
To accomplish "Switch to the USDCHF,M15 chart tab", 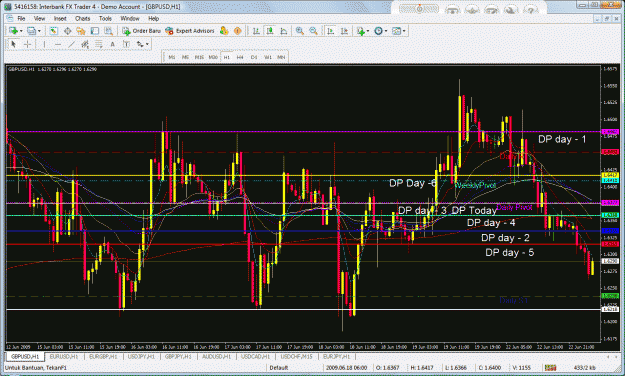I will click(297, 356).
